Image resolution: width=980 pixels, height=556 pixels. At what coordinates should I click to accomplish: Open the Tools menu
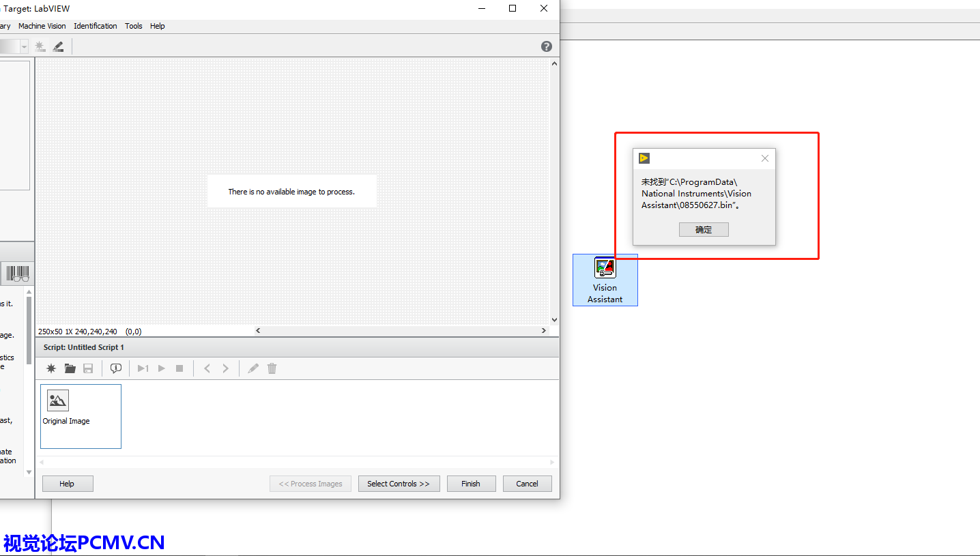pos(134,26)
